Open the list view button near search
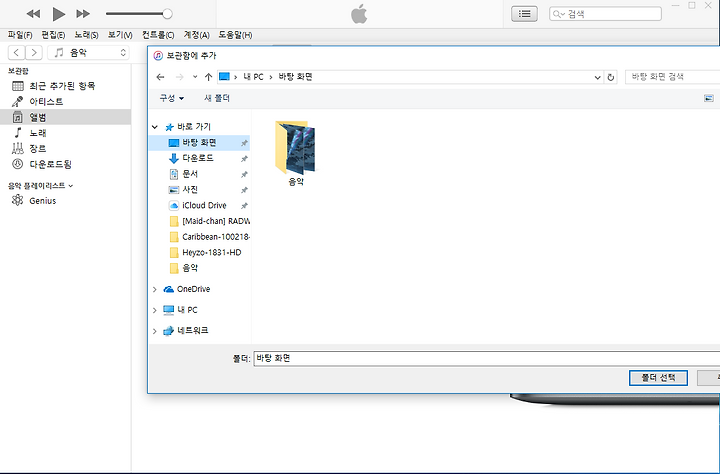The width and height of the screenshot is (720, 474). (x=524, y=14)
